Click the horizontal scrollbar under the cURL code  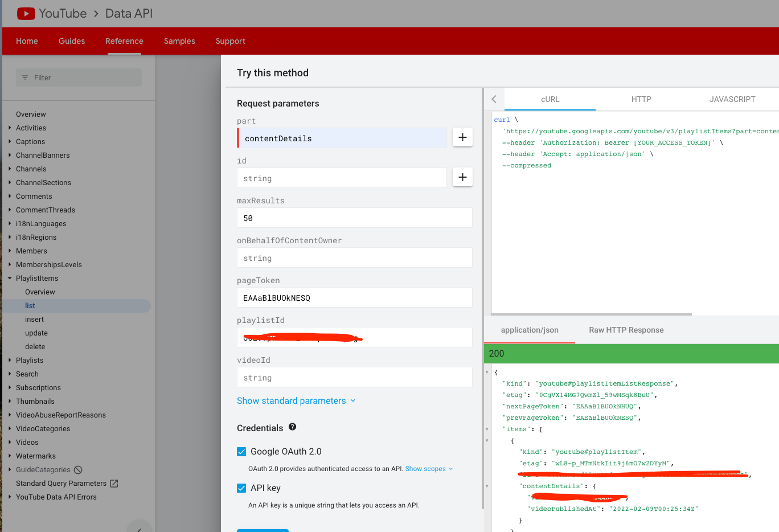click(592, 314)
